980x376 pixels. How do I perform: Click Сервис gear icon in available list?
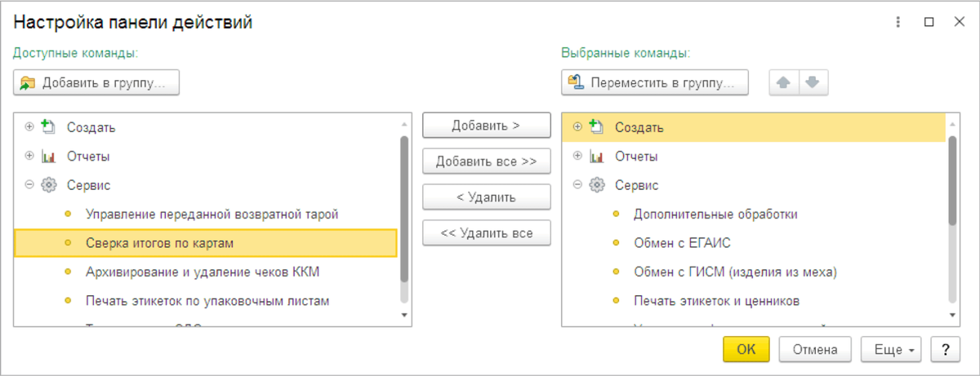47,185
